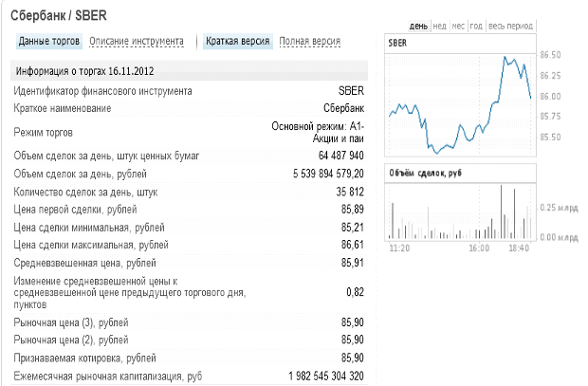
Task: Switch chart to 'нед' period
Action: pos(439,27)
